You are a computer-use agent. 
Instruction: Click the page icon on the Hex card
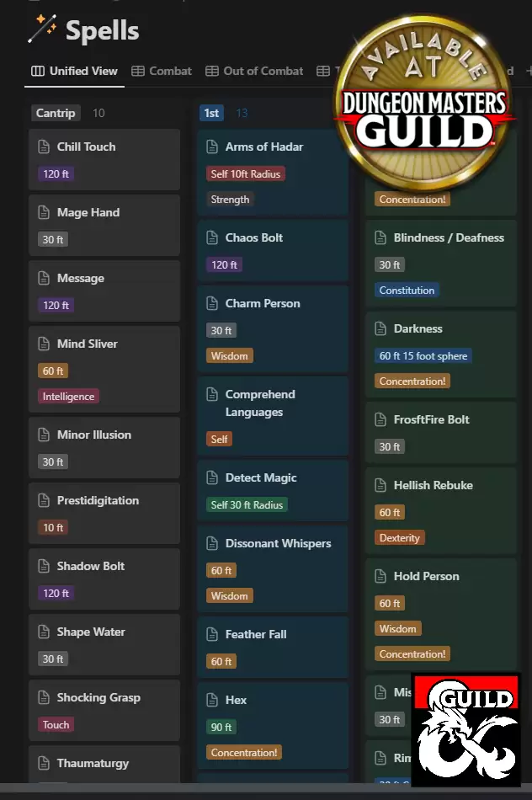coord(210,700)
